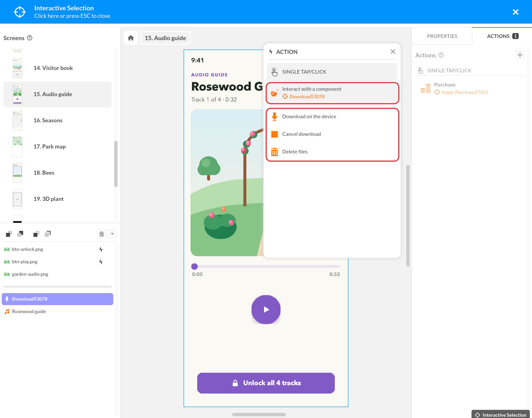Select screen 17. Park map
The image size is (532, 418).
57,147
